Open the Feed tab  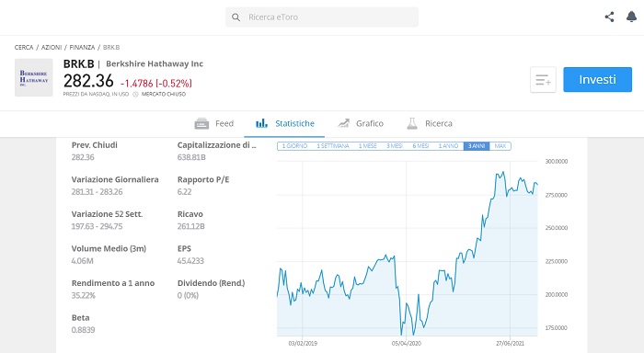click(x=214, y=123)
